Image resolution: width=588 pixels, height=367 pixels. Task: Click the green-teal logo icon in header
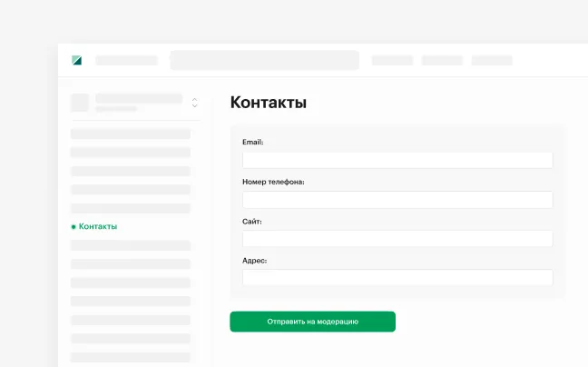point(76,60)
